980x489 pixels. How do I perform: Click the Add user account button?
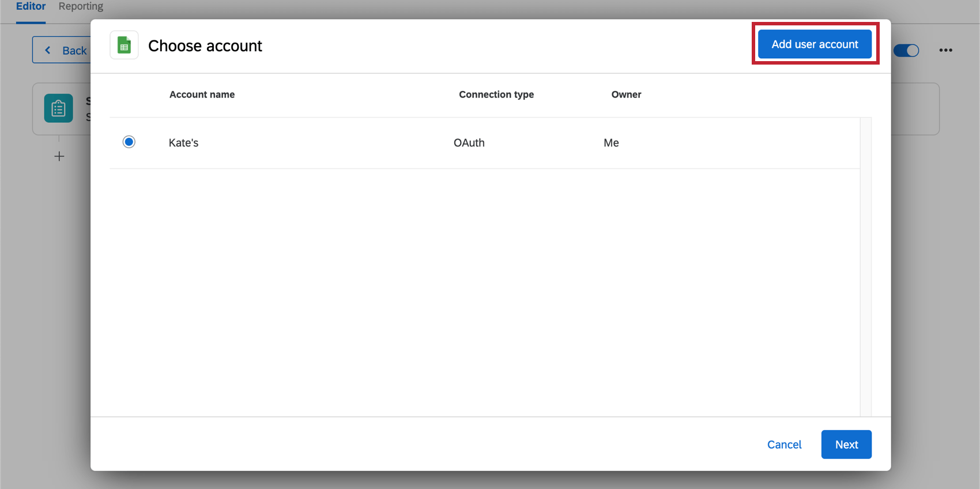click(x=815, y=44)
